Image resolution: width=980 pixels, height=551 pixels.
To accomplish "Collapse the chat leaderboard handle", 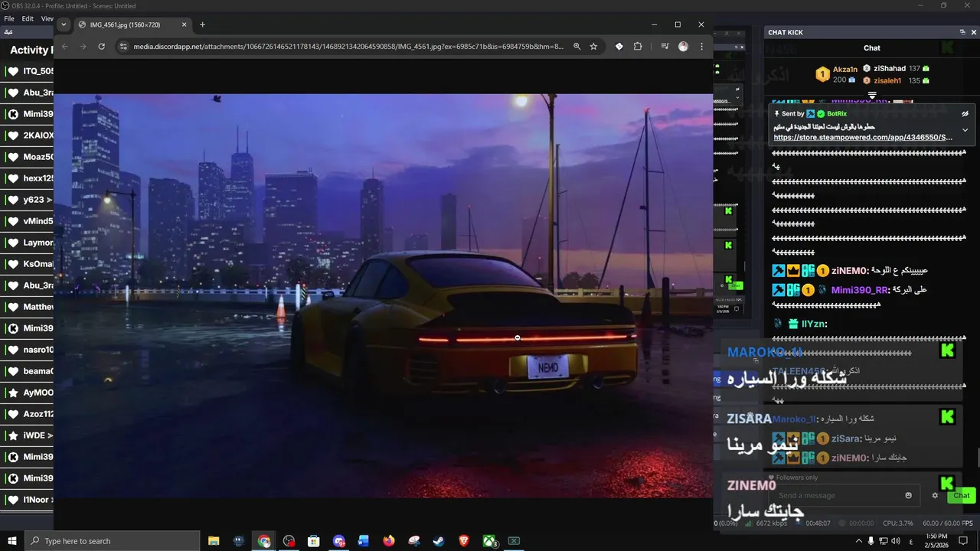I will tap(872, 95).
